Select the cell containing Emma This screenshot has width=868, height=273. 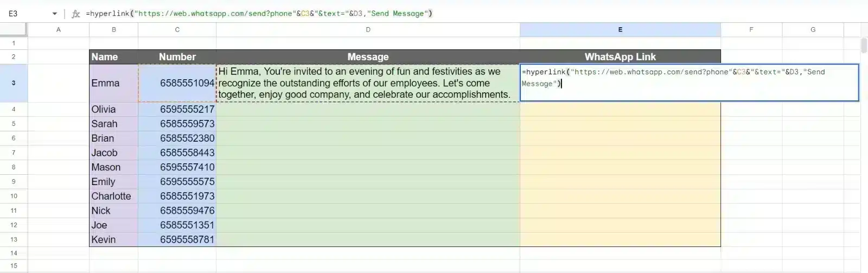click(114, 83)
